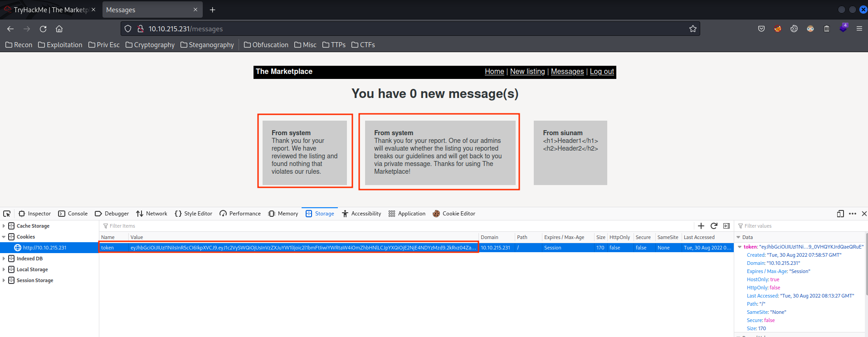The image size is (868, 337).
Task: Switch to the Debugger tab
Action: 112,214
